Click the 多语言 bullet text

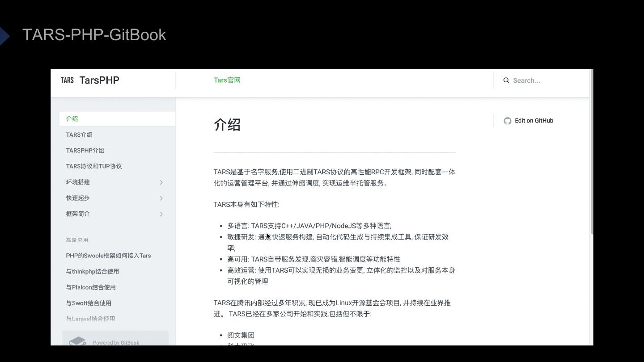tap(309, 226)
